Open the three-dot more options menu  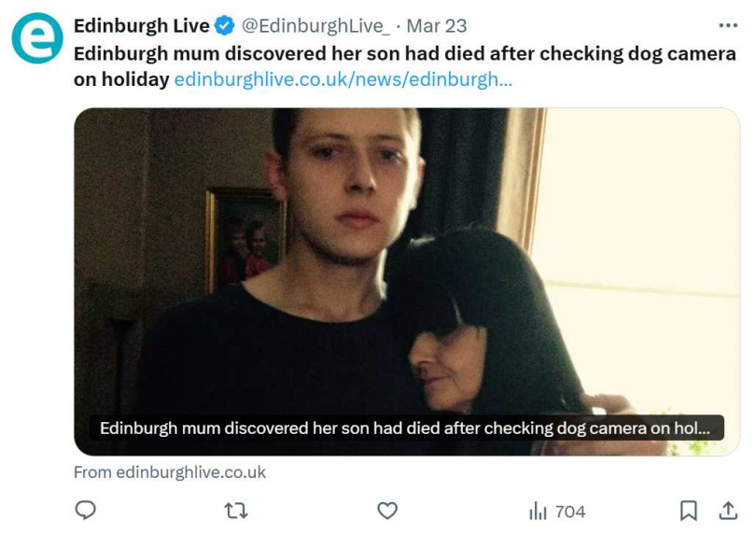728,25
